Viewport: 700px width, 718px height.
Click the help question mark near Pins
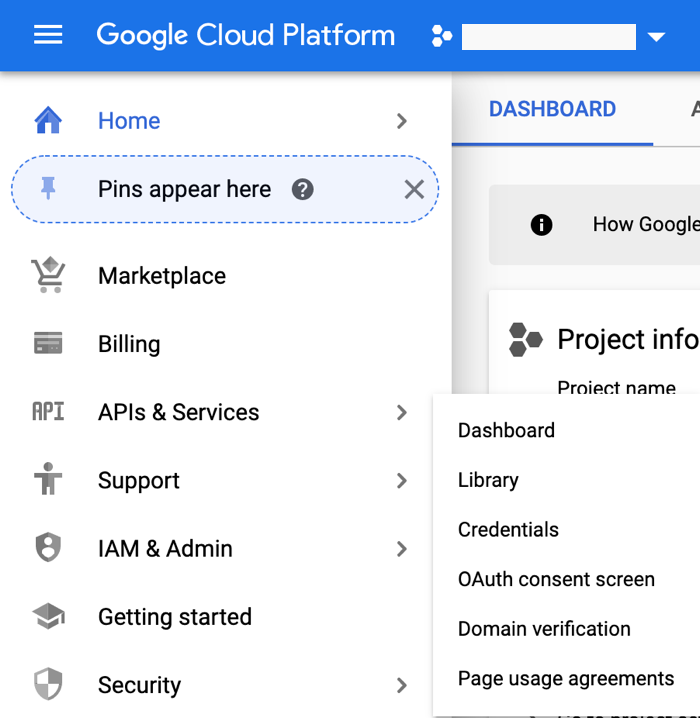pyautogui.click(x=303, y=189)
